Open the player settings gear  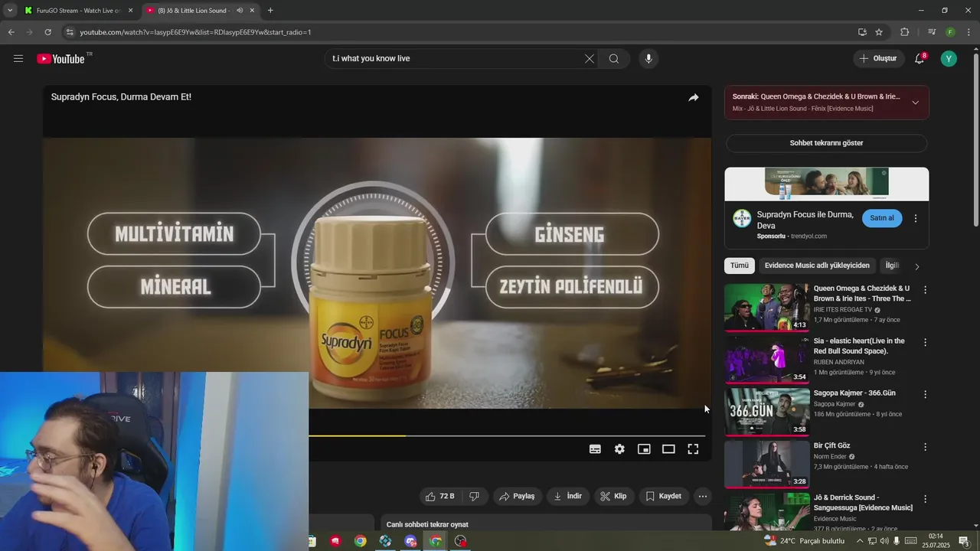point(619,449)
